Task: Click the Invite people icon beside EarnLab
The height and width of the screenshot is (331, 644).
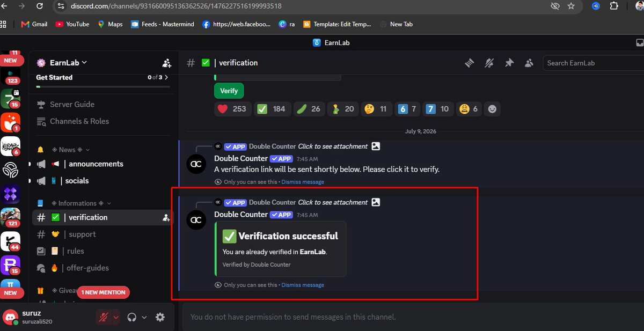Action: (x=167, y=63)
